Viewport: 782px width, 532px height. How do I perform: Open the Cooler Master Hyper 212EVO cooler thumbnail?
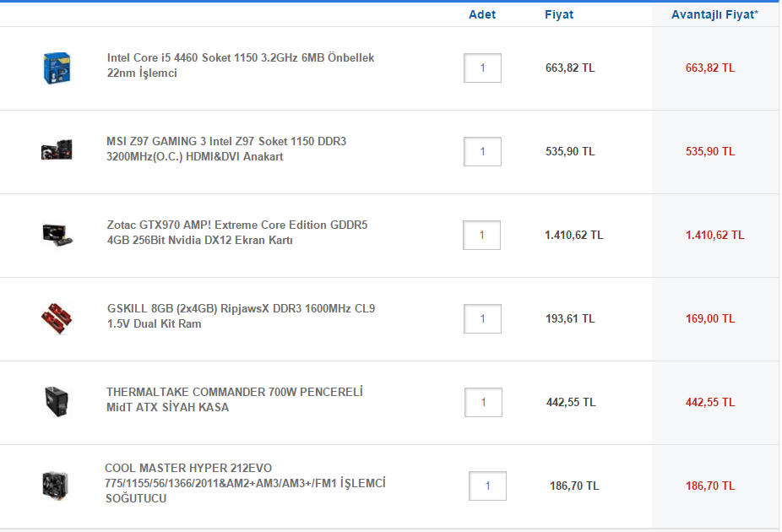[x=56, y=485]
